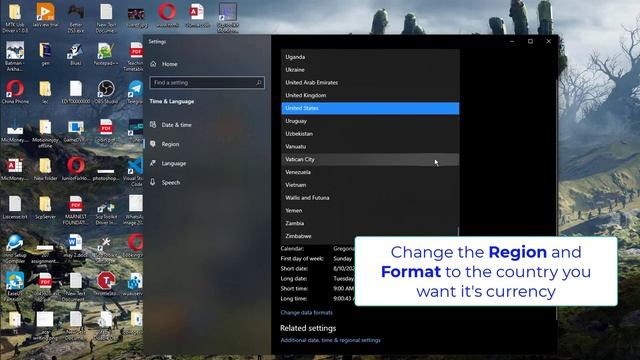Viewport: 640px width, 360px height.
Task: Choose Vietnam from the country list
Action: click(x=370, y=185)
